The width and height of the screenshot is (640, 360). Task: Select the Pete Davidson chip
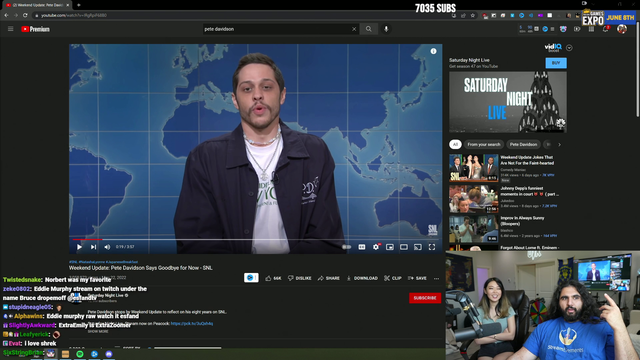click(523, 144)
